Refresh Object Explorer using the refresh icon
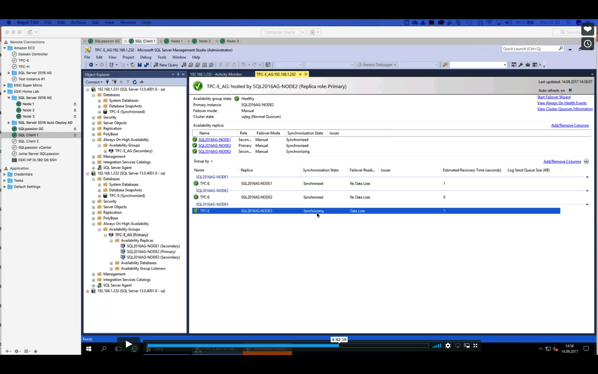This screenshot has height=374, width=598. click(x=135, y=82)
